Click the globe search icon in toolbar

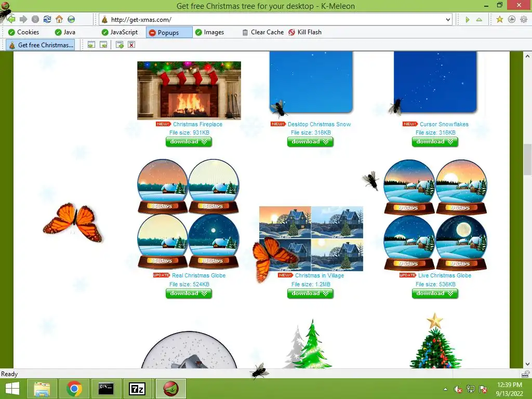(x=71, y=19)
